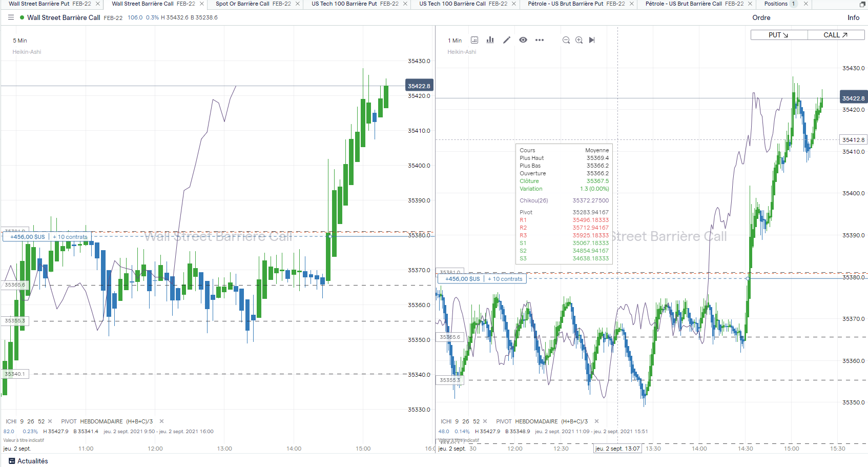
Task: Open the Actualités news panel
Action: [x=29, y=461]
